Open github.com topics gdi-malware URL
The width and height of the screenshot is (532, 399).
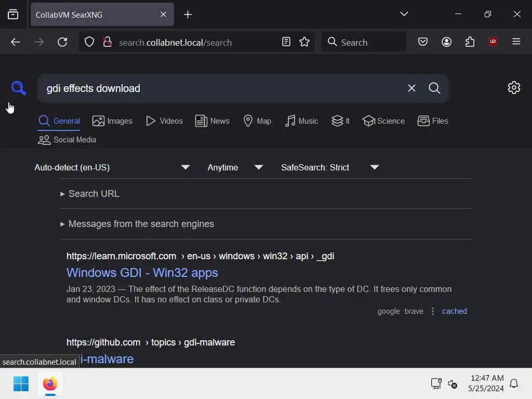151,342
